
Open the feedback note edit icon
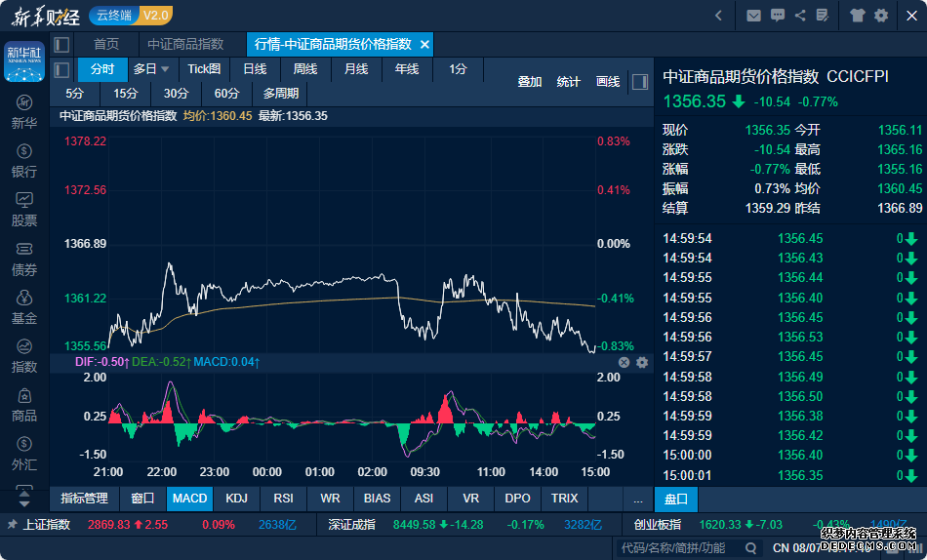[x=823, y=16]
